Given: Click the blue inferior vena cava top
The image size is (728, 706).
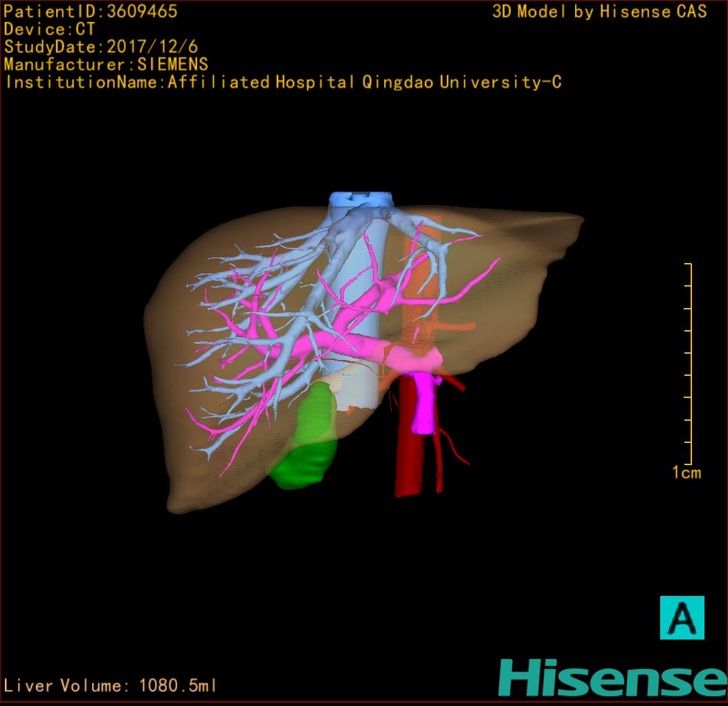Looking at the screenshot, I should click(x=361, y=200).
